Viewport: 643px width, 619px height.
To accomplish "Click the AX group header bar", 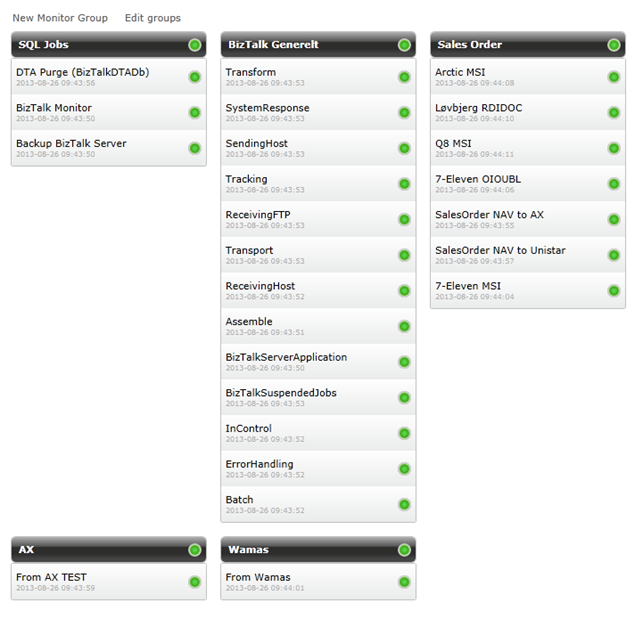I will coord(95,550).
